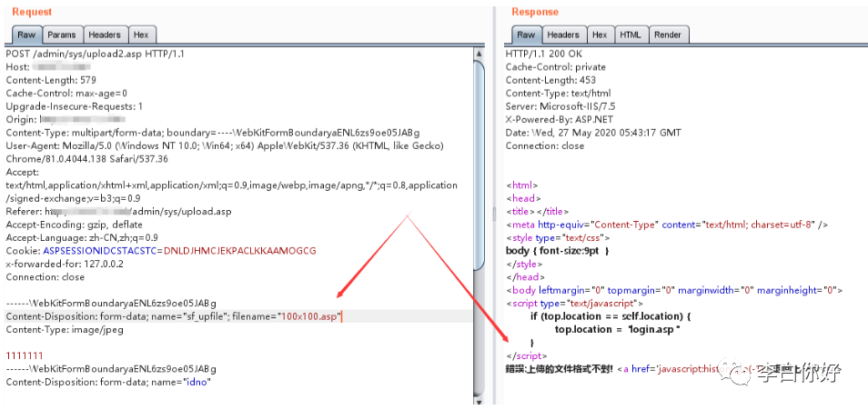This screenshot has width=868, height=410.
Task: Switch to the Request Raw tab
Action: pyautogui.click(x=26, y=35)
